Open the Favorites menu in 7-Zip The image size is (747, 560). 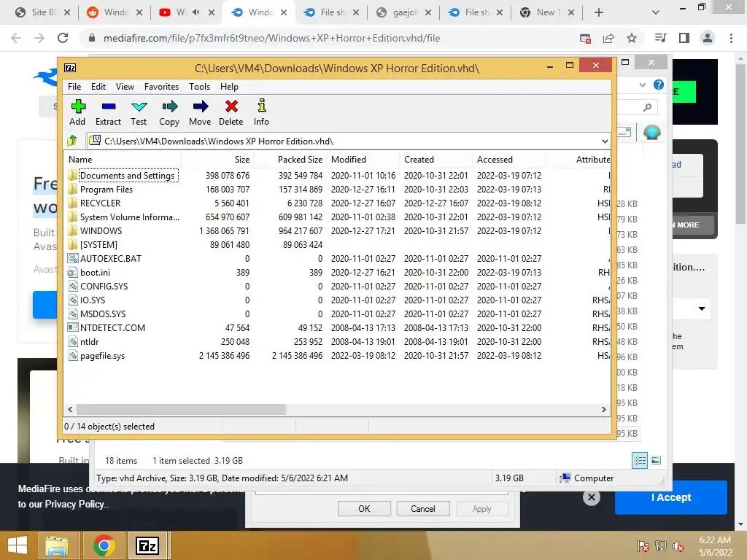(161, 87)
